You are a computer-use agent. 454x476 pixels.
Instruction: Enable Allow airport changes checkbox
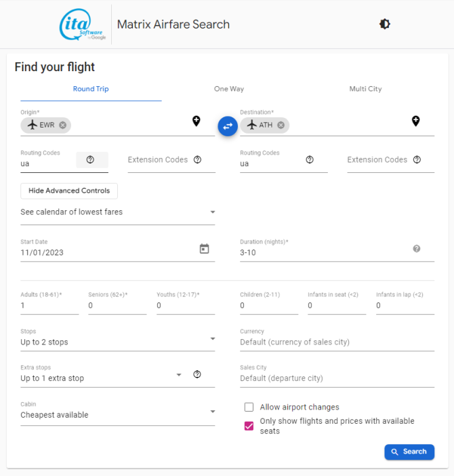coord(249,407)
